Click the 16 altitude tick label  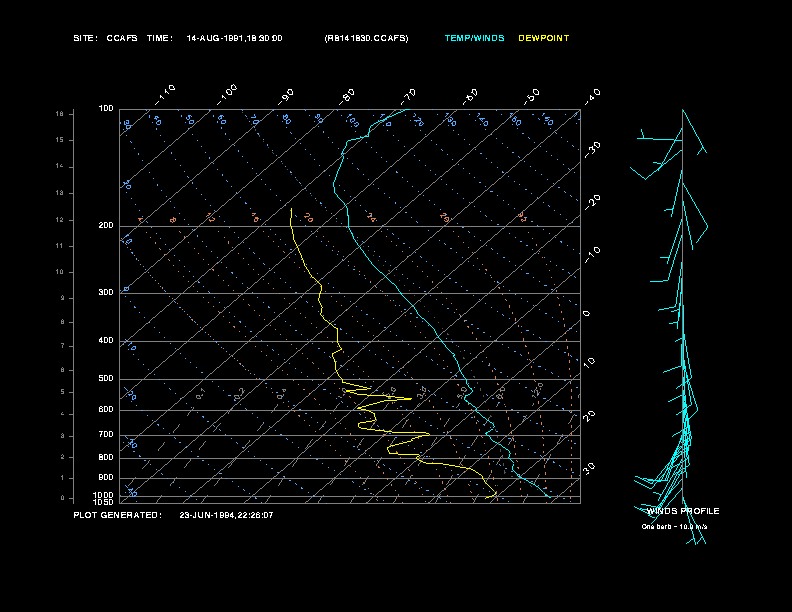pos(60,114)
